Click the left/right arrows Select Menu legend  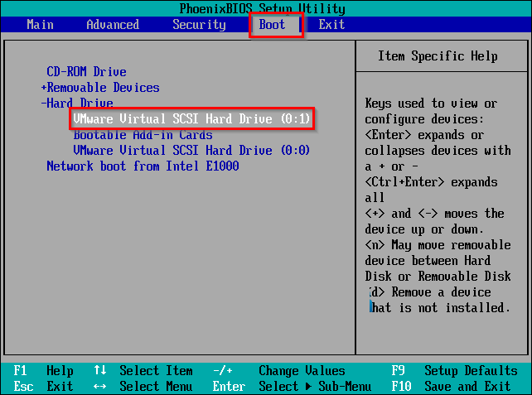pyautogui.click(x=143, y=386)
